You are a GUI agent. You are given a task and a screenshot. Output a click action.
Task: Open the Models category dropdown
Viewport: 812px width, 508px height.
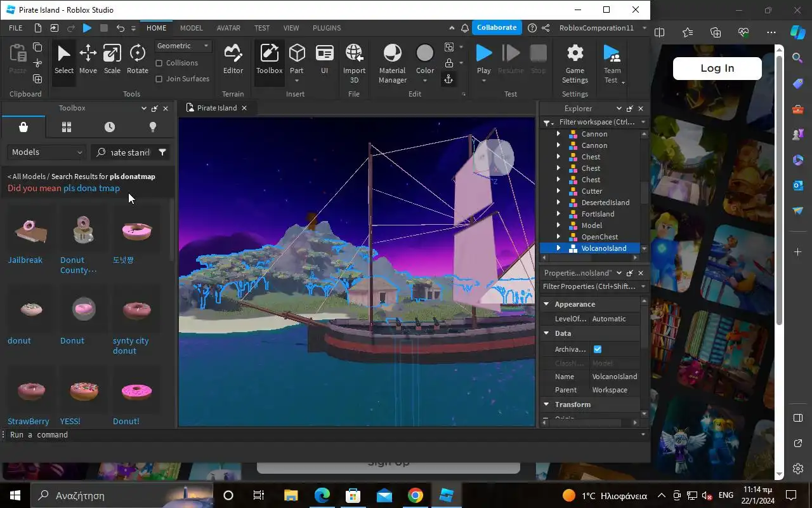(47, 152)
